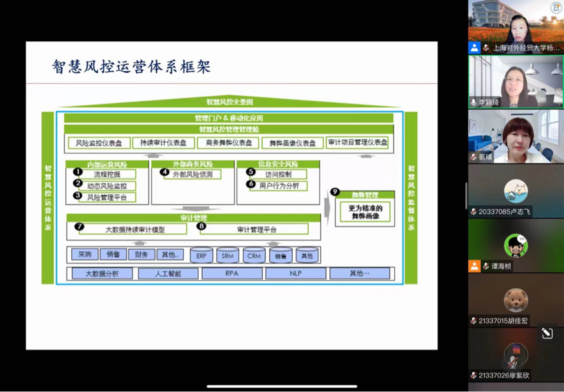
Task: Click 卢志飞's dog avatar
Action: [515, 191]
